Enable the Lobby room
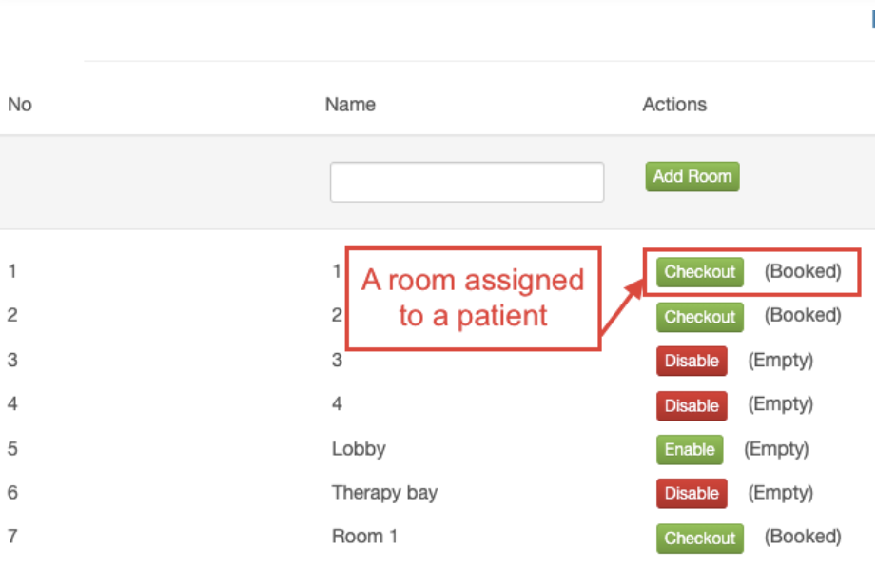The width and height of the screenshot is (877, 588). pos(689,449)
